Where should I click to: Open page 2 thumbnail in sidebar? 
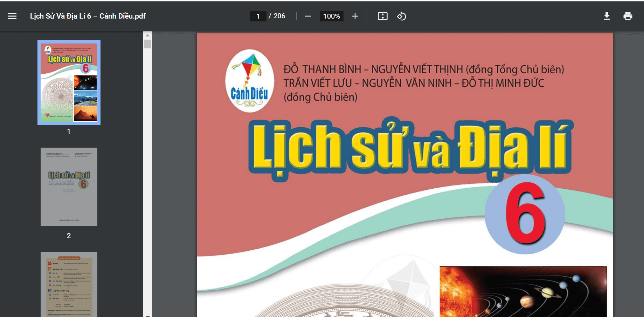pos(69,187)
